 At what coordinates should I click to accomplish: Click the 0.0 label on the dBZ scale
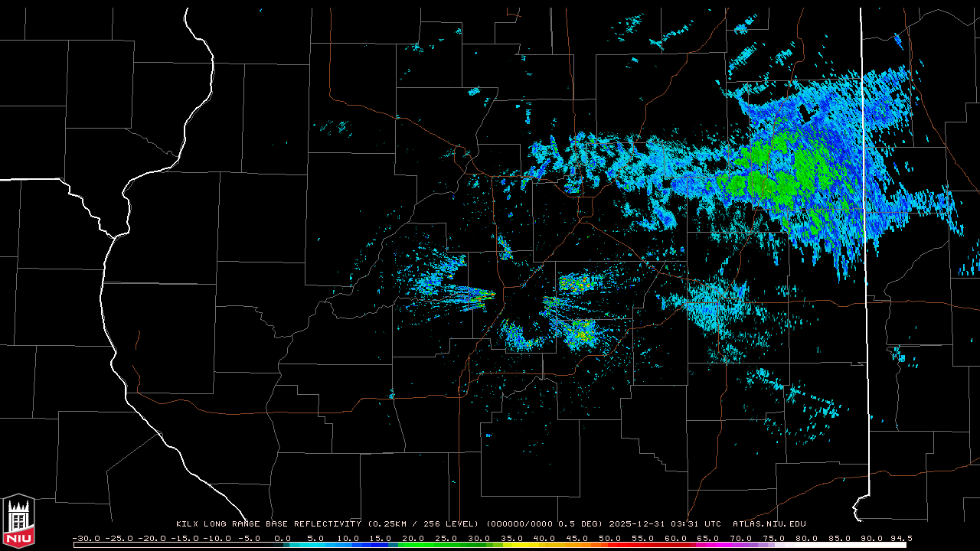click(x=283, y=538)
